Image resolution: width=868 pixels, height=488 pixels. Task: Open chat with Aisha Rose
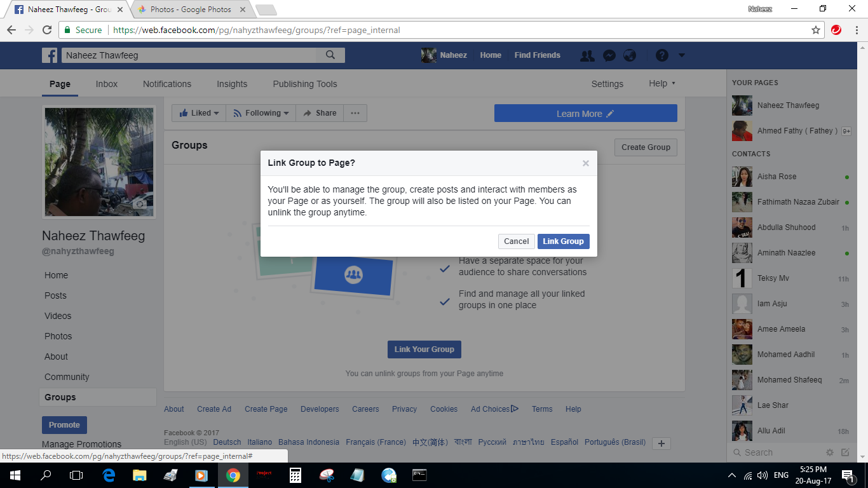tap(790, 177)
